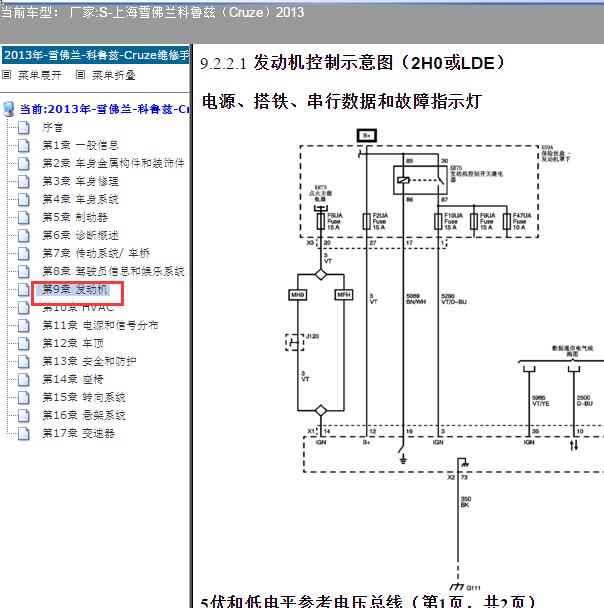Click the B+ terminal box in diagram
Viewport: 604px width, 608px height.
[x=367, y=135]
